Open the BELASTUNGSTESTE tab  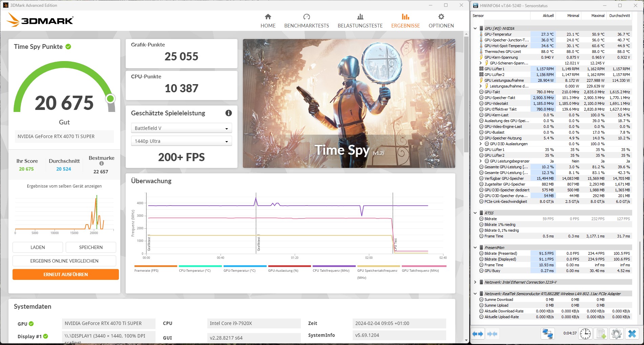pos(360,21)
